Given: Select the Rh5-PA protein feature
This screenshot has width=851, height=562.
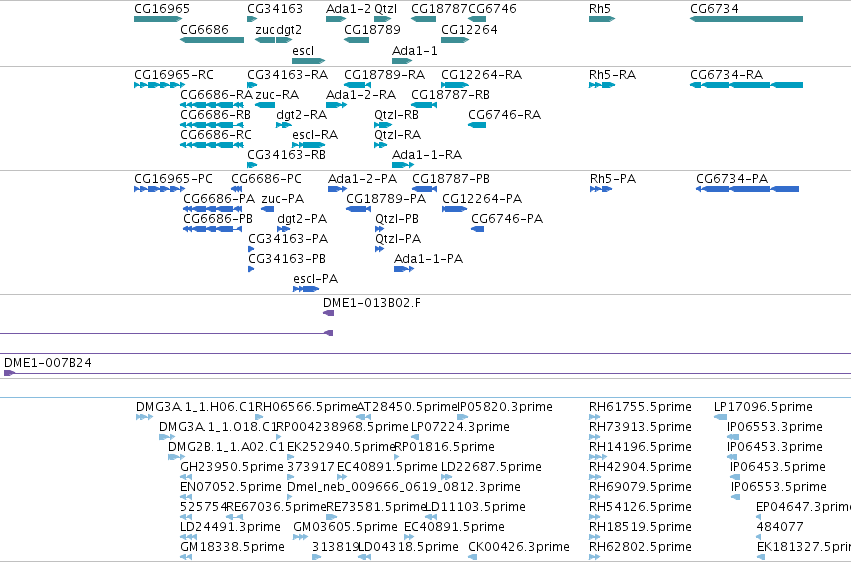Looking at the screenshot, I should pyautogui.click(x=601, y=189).
